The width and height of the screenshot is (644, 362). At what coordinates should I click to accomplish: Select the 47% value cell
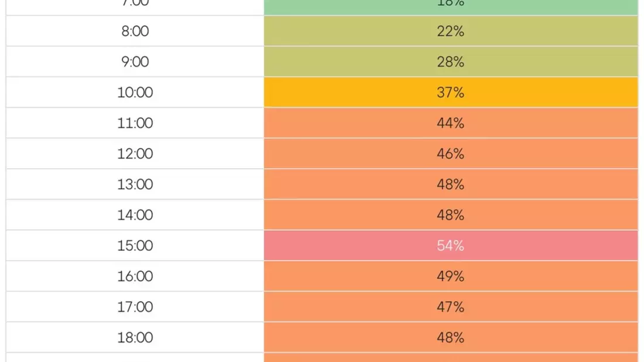coord(451,306)
